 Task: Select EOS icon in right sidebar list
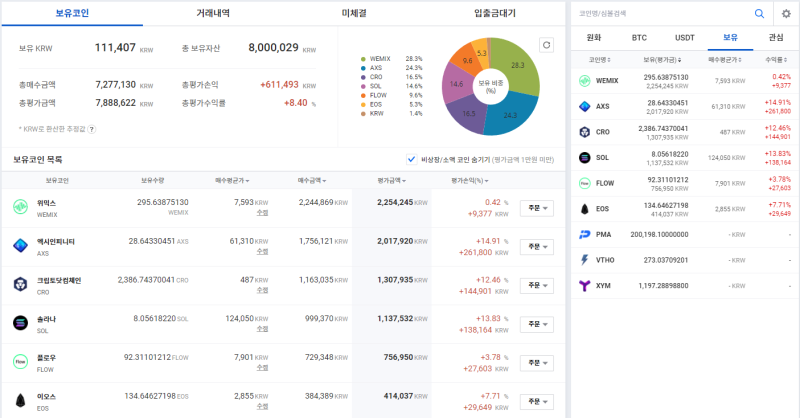(x=585, y=209)
